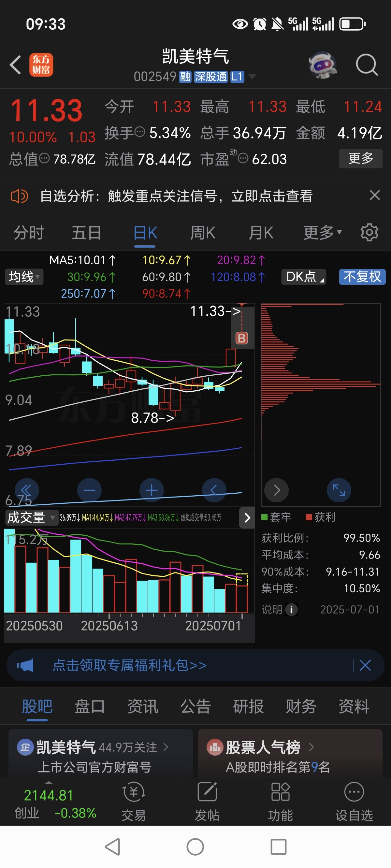Image resolution: width=391 pixels, height=868 pixels.
Task: Switch to 月K chart tab
Action: click(x=261, y=232)
